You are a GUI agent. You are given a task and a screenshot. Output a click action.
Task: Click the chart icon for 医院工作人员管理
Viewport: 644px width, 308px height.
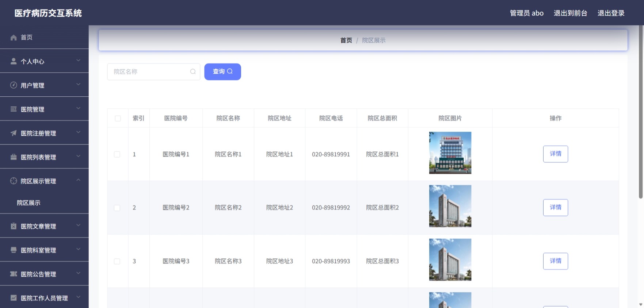[x=14, y=298]
